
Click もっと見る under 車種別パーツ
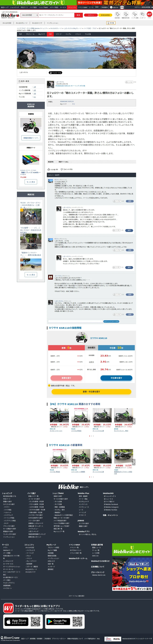click(31, 182)
